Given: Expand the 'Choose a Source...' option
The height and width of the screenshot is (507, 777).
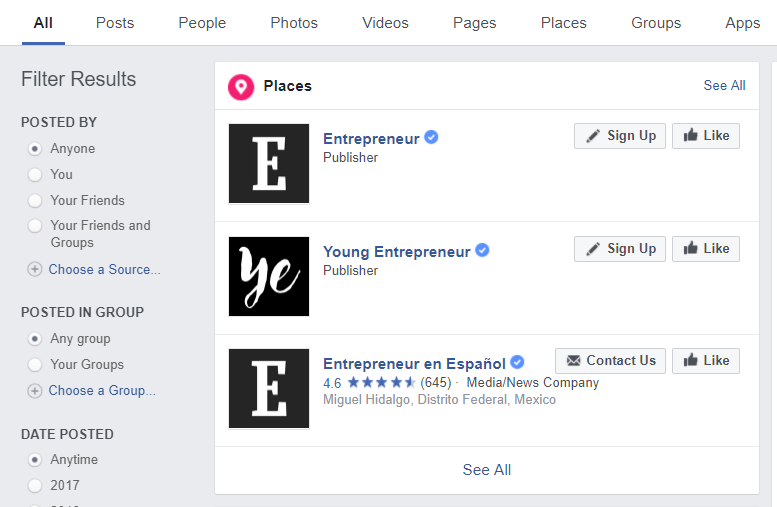Looking at the screenshot, I should point(104,269).
